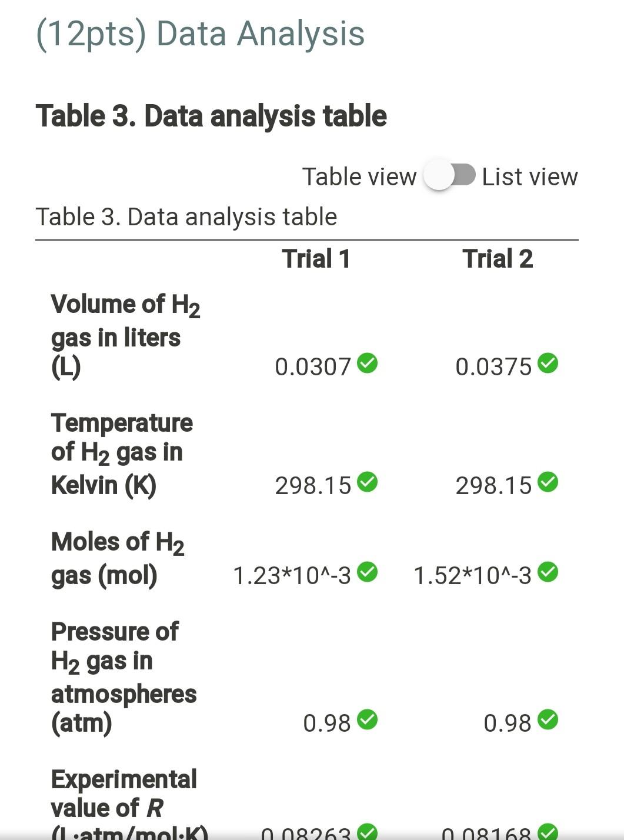Select the value 0.0307 in Trial 1

click(314, 366)
